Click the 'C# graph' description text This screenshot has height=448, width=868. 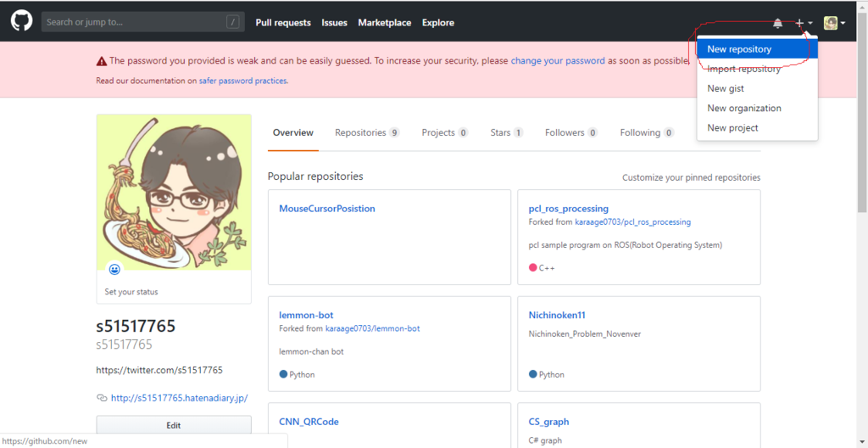click(545, 441)
